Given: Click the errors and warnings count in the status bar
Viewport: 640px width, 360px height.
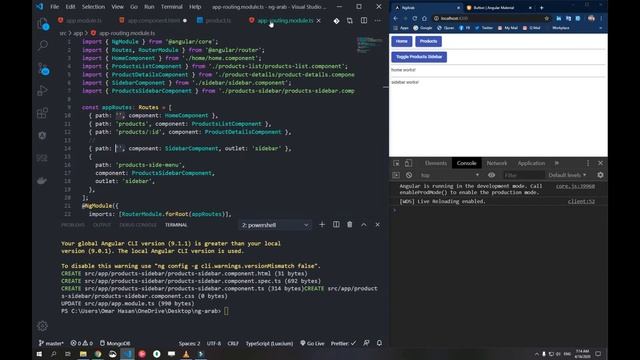Looking at the screenshot, I should [x=81, y=343].
